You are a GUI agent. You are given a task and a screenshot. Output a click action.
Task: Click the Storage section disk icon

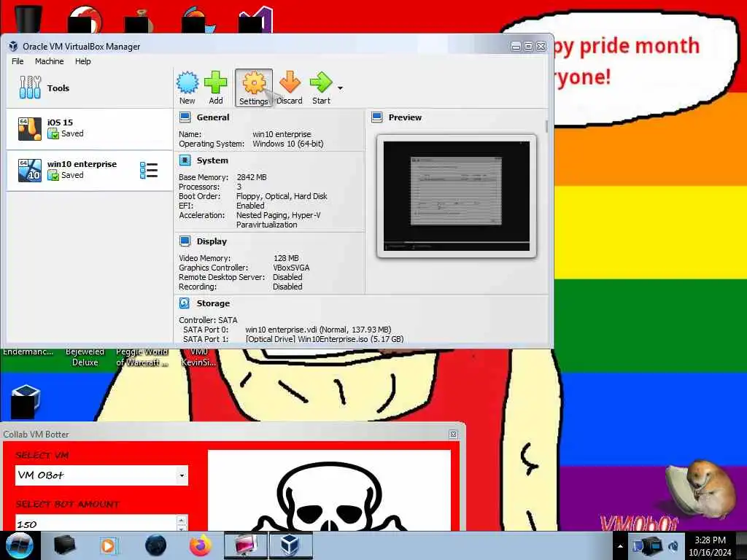185,303
